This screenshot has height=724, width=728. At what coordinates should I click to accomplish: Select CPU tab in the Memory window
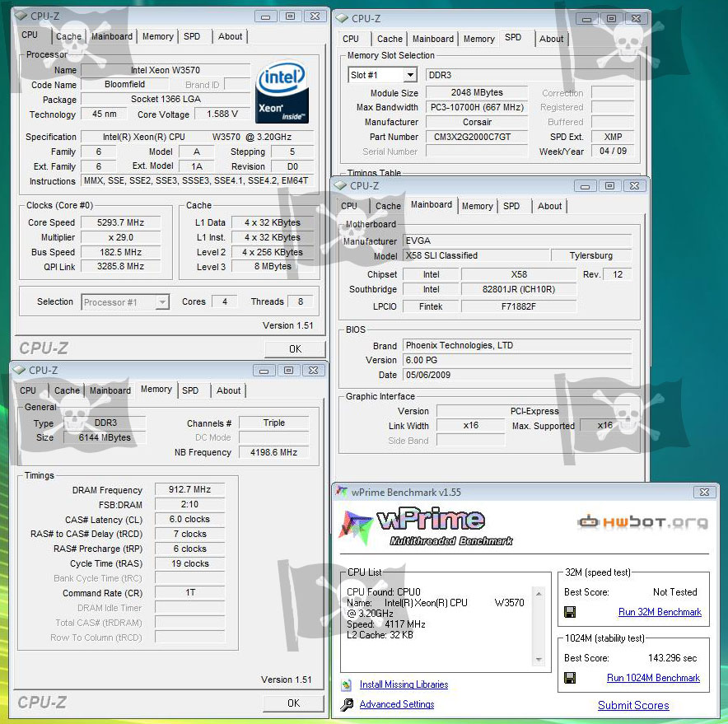click(x=28, y=390)
